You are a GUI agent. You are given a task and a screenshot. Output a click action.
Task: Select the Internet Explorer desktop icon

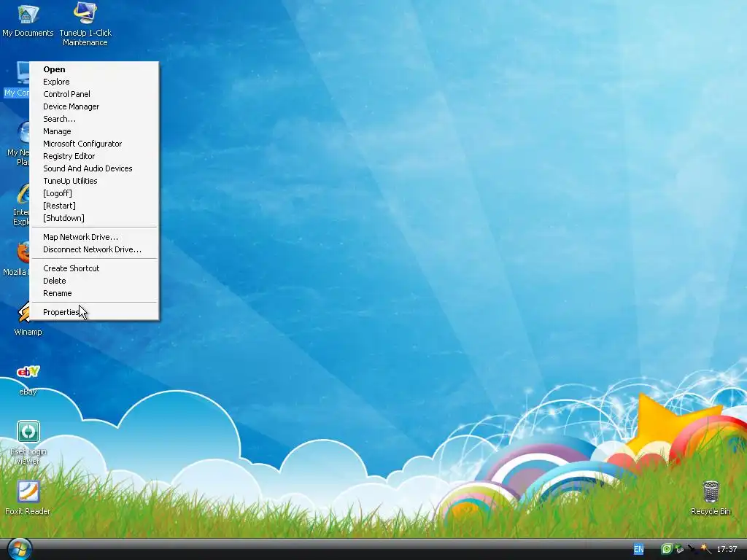tap(21, 205)
